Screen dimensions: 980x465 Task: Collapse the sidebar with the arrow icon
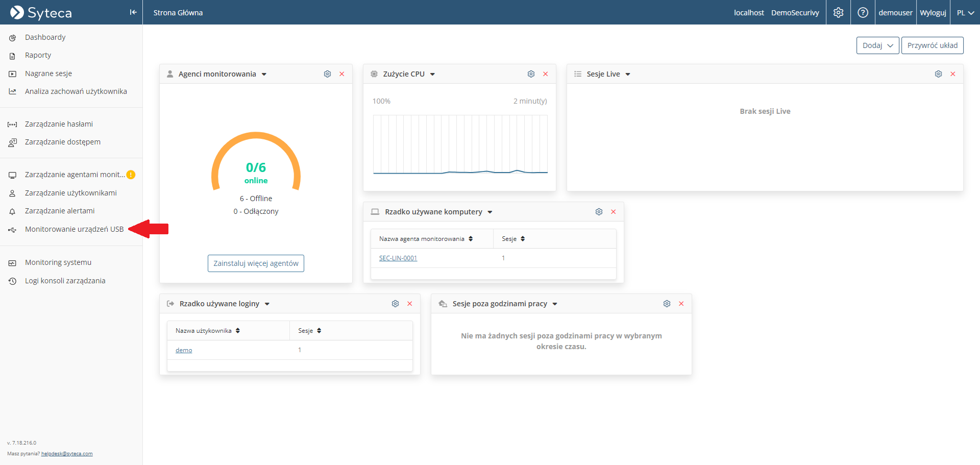(x=133, y=12)
